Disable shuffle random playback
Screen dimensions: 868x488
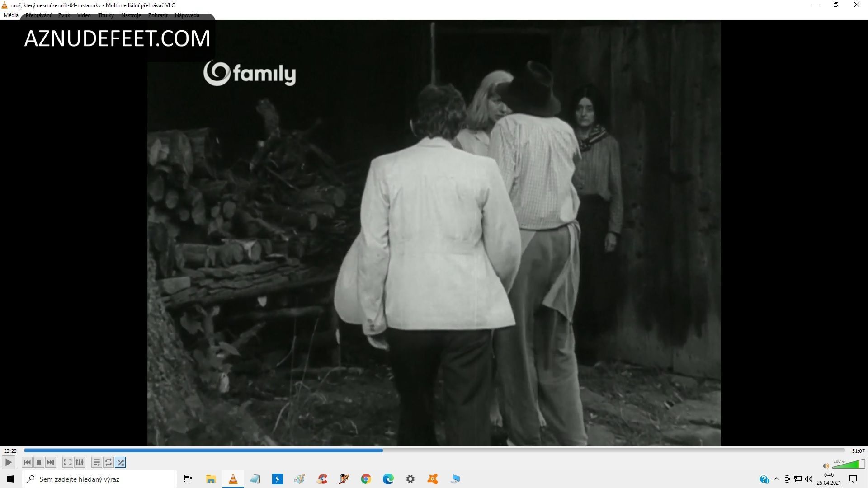[120, 462]
